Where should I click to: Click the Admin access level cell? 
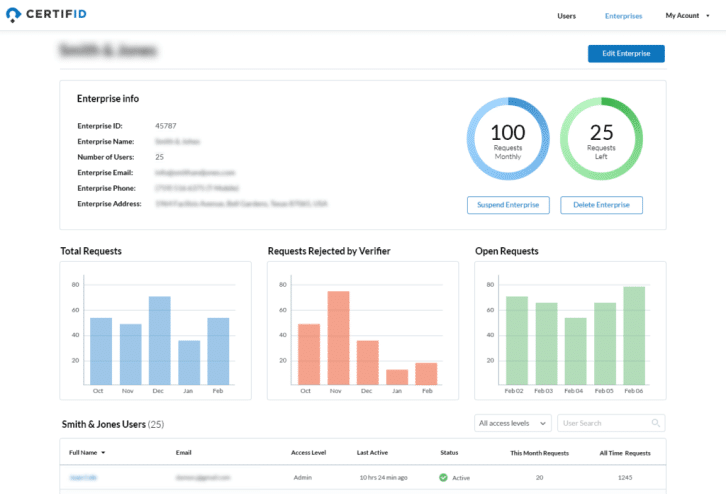302,477
